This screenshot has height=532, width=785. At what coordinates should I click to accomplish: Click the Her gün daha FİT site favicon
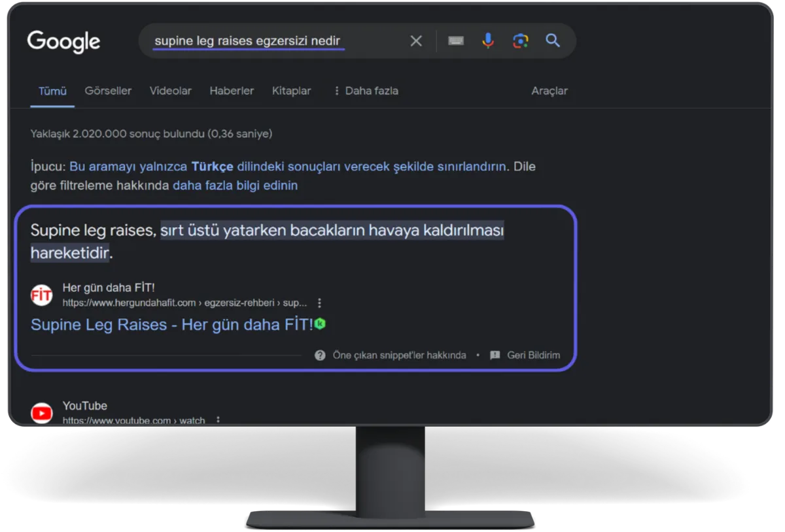(41, 295)
